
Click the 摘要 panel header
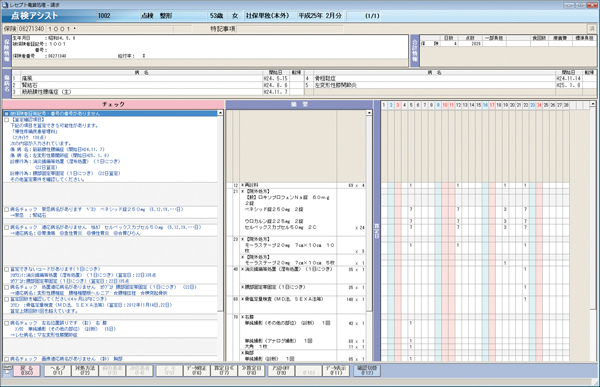coord(299,104)
